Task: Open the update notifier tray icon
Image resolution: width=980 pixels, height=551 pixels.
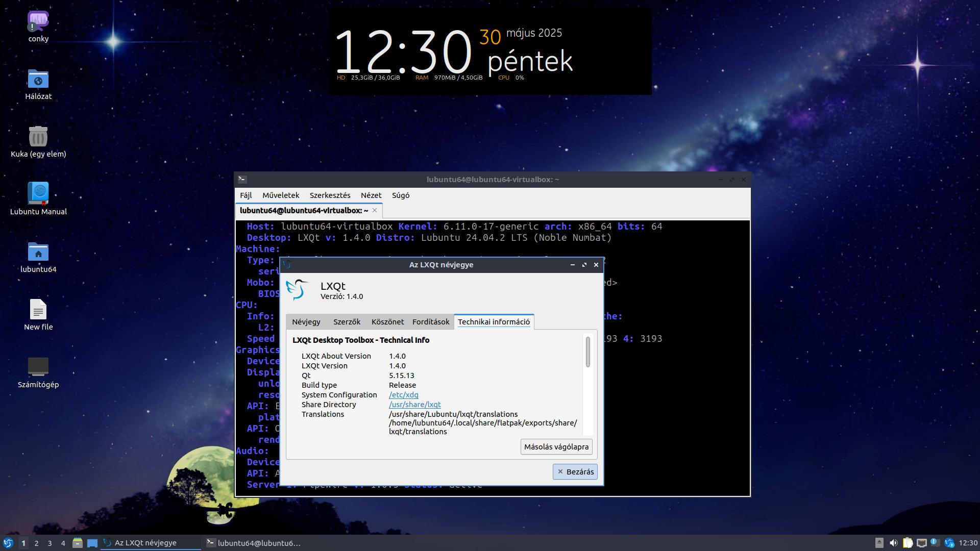Action: 949,543
